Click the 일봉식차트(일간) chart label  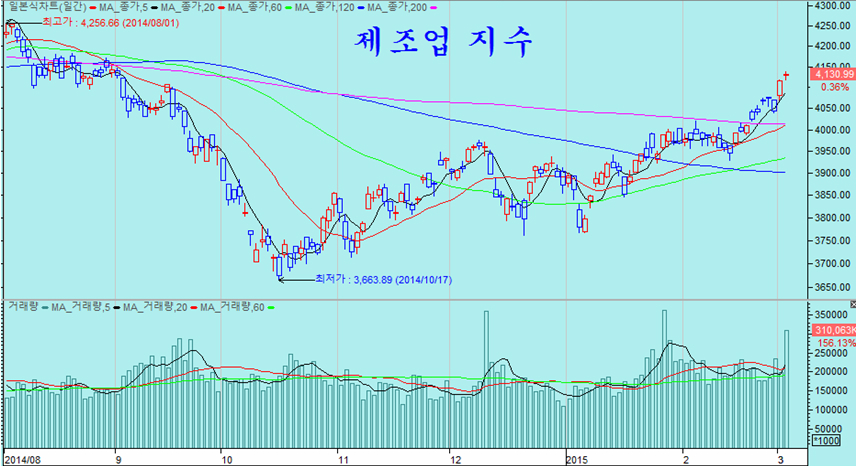click(43, 7)
